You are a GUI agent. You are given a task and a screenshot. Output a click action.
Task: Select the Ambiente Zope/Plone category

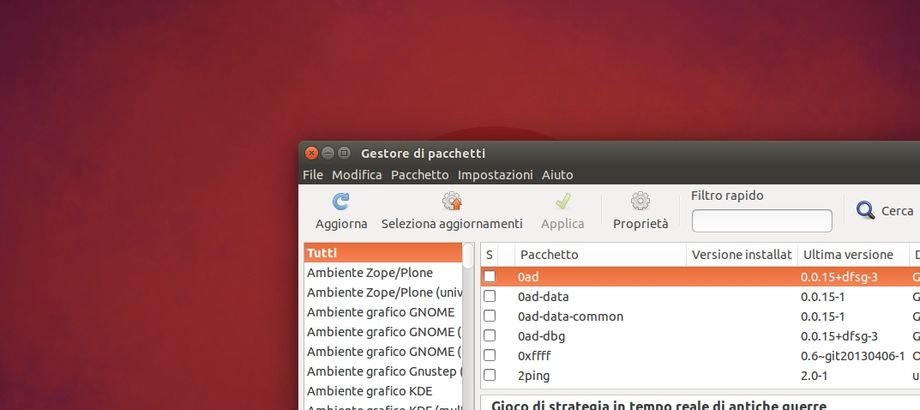point(383,273)
